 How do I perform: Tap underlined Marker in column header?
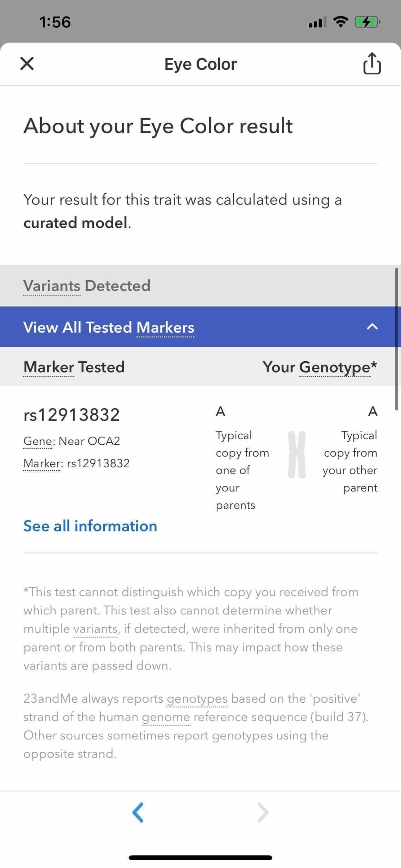click(x=48, y=367)
